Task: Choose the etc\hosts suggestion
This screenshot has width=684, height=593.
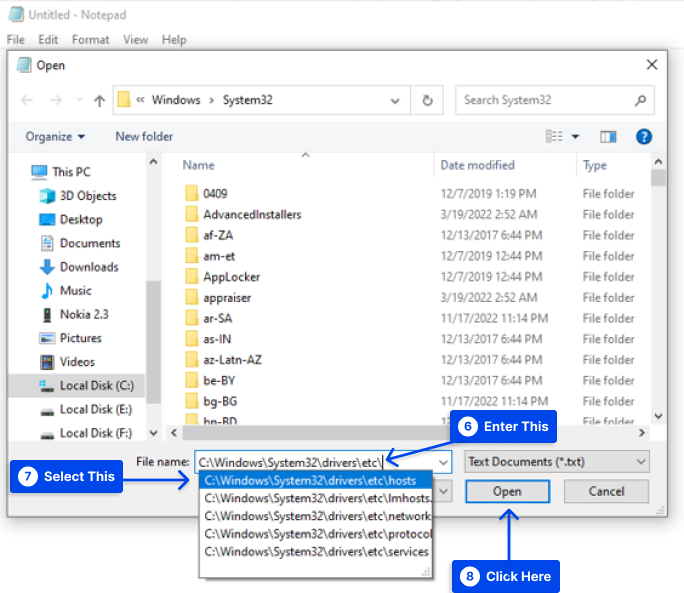Action: coord(316,480)
